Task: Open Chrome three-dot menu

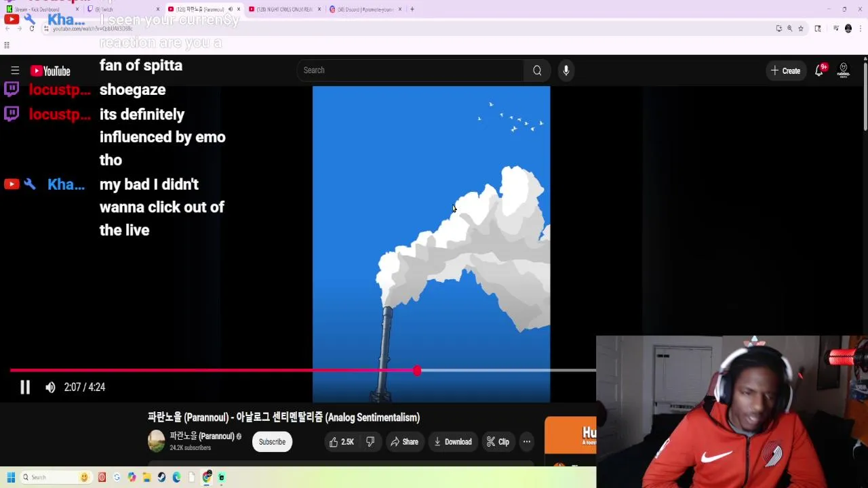Action: tap(860, 28)
